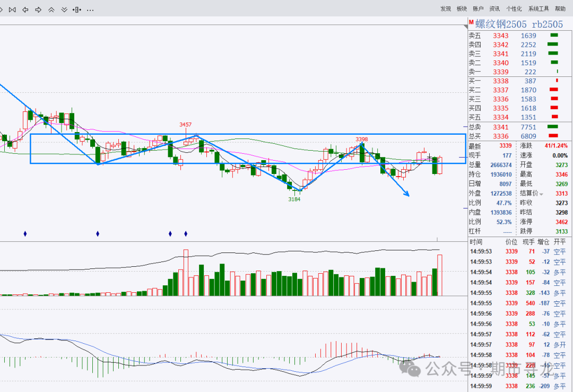Open the 个性化 menu
Image resolution: width=573 pixels, height=392 pixels.
[514, 9]
